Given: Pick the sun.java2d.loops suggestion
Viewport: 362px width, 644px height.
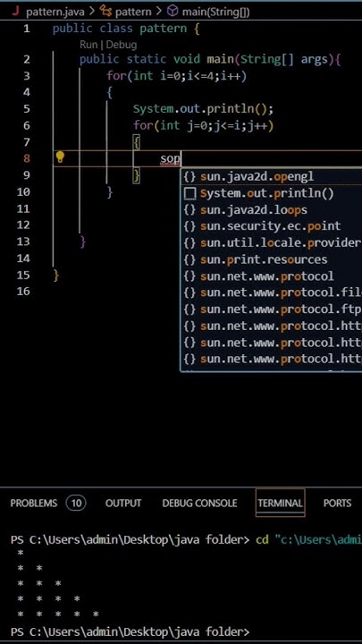Looking at the screenshot, I should coord(272,210).
